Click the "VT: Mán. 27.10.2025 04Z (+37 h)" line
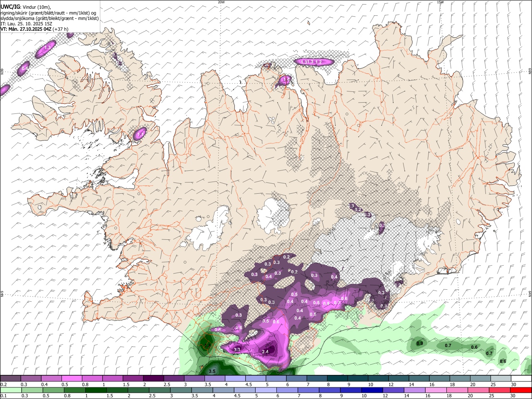The image size is (532, 399). [x=34, y=29]
